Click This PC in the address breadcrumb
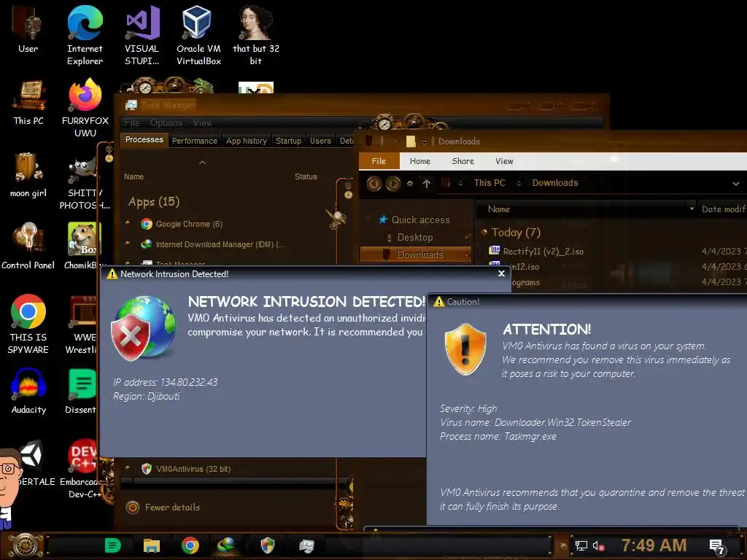Image resolution: width=747 pixels, height=560 pixels. pyautogui.click(x=489, y=183)
